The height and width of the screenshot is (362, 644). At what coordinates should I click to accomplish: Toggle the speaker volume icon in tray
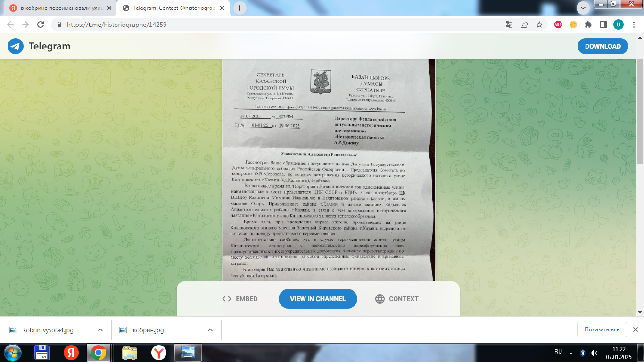tap(594, 353)
